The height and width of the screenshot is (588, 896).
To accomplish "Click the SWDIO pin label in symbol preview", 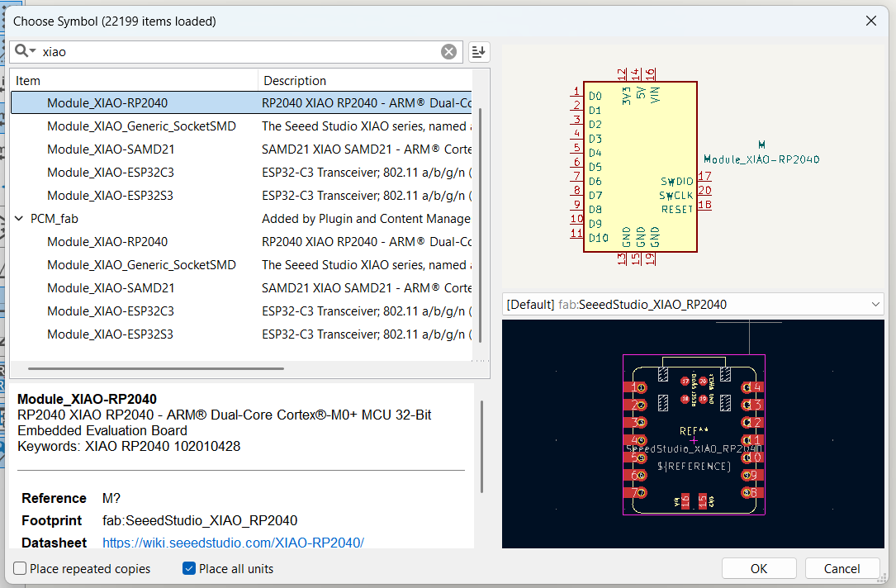I will coord(677,182).
